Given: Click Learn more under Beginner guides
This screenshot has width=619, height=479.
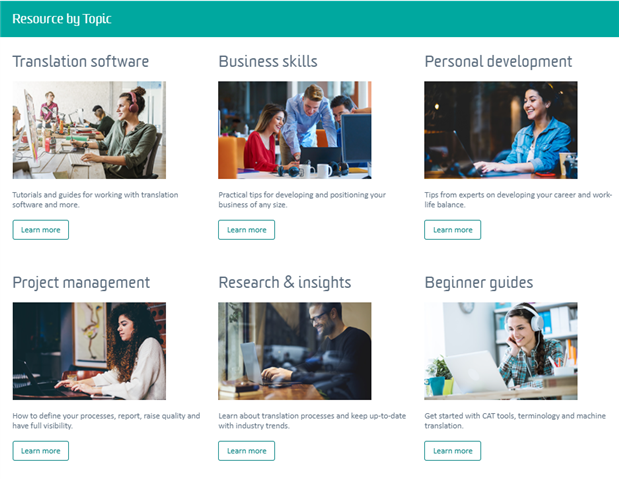Looking at the screenshot, I should (x=452, y=451).
